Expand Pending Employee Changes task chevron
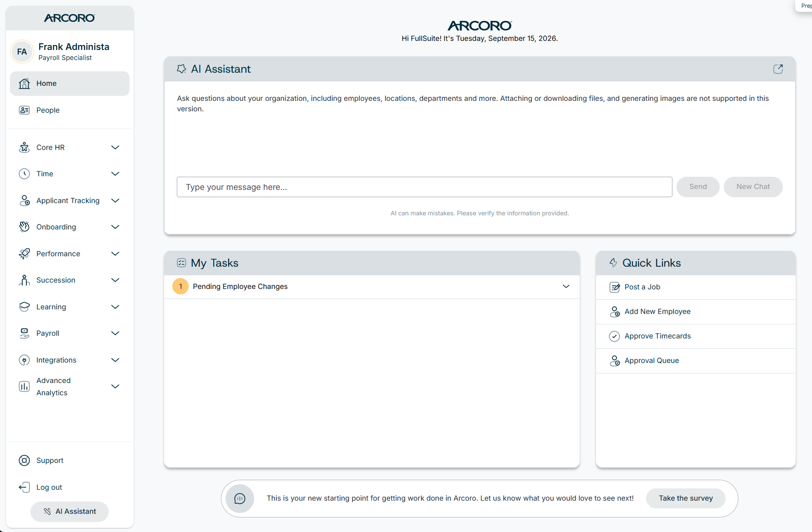 coord(566,287)
